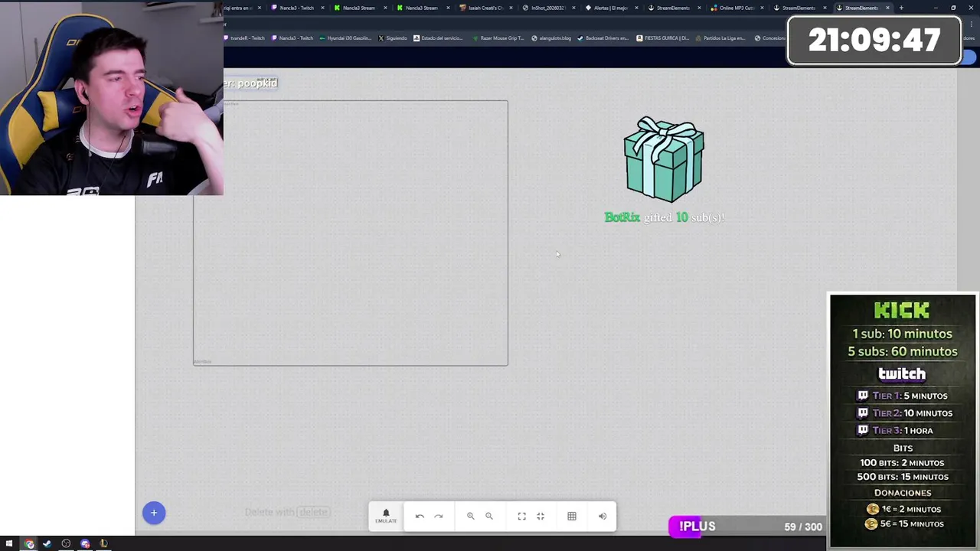980x551 pixels.
Task: Click the '5 subs: 60 minutos' line
Action: tap(903, 352)
